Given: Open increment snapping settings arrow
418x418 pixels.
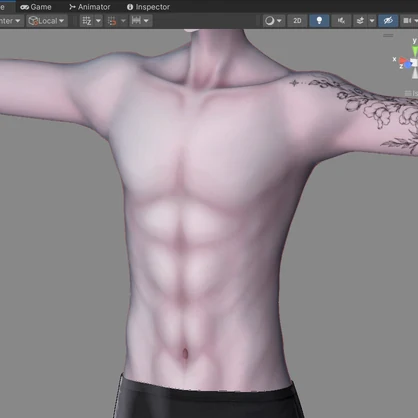Looking at the screenshot, I should point(146,21).
